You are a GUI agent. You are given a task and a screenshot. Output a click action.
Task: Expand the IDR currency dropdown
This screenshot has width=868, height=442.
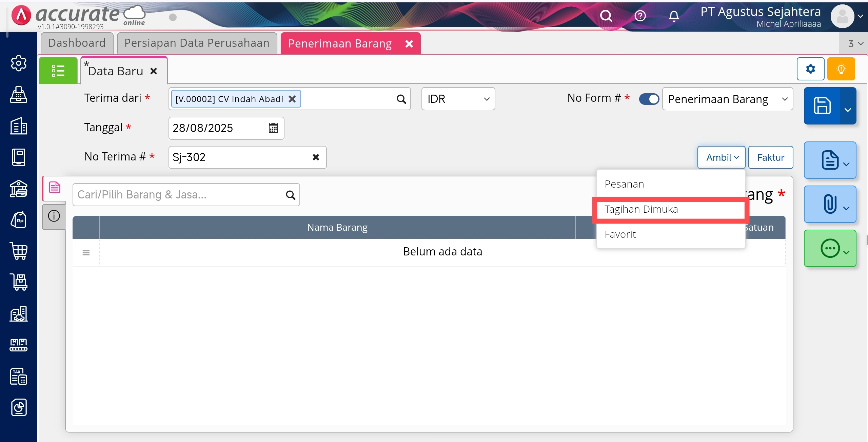pyautogui.click(x=458, y=99)
